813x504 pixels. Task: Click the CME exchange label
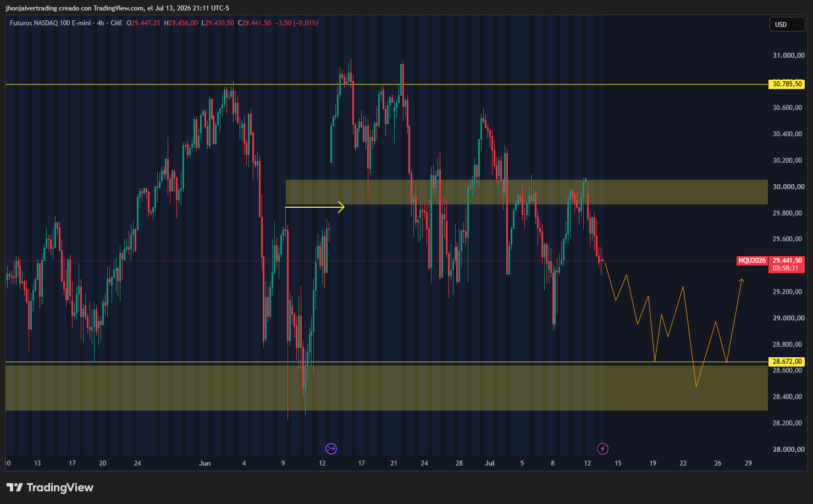[x=117, y=23]
